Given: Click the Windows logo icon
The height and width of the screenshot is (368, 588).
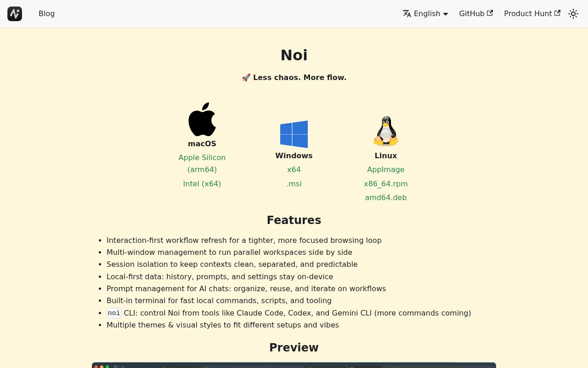Looking at the screenshot, I should coord(294,134).
